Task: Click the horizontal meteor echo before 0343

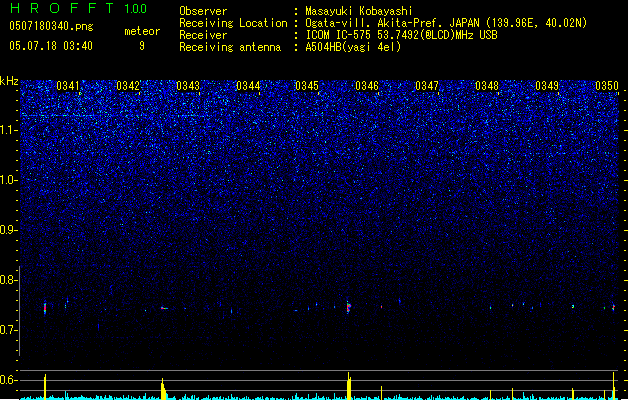Action: [164, 308]
